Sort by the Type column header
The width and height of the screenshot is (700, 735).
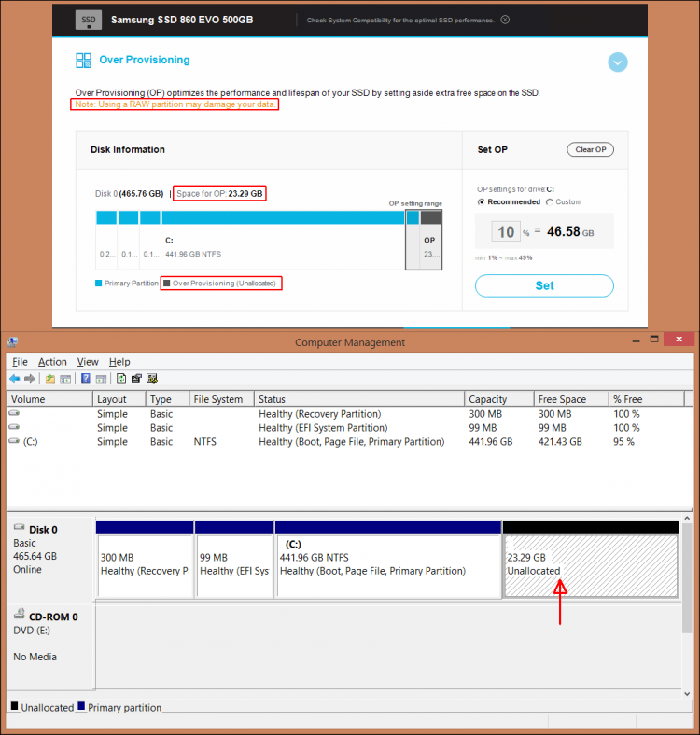click(167, 399)
